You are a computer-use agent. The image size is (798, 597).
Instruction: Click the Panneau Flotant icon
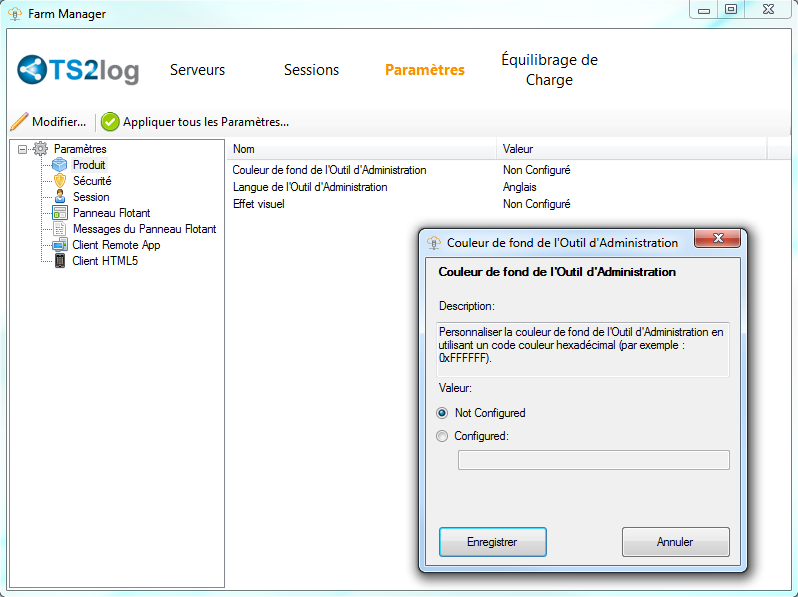tap(60, 213)
